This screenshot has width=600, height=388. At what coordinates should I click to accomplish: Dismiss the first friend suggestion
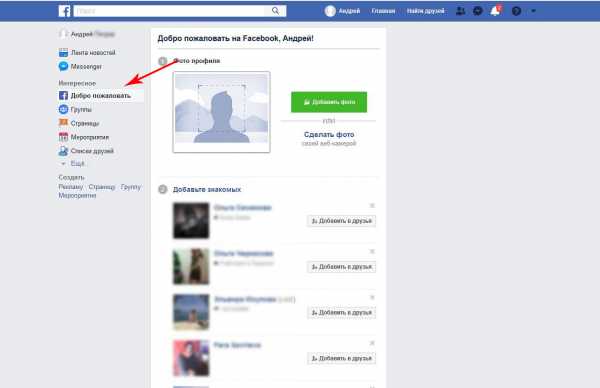coord(372,205)
